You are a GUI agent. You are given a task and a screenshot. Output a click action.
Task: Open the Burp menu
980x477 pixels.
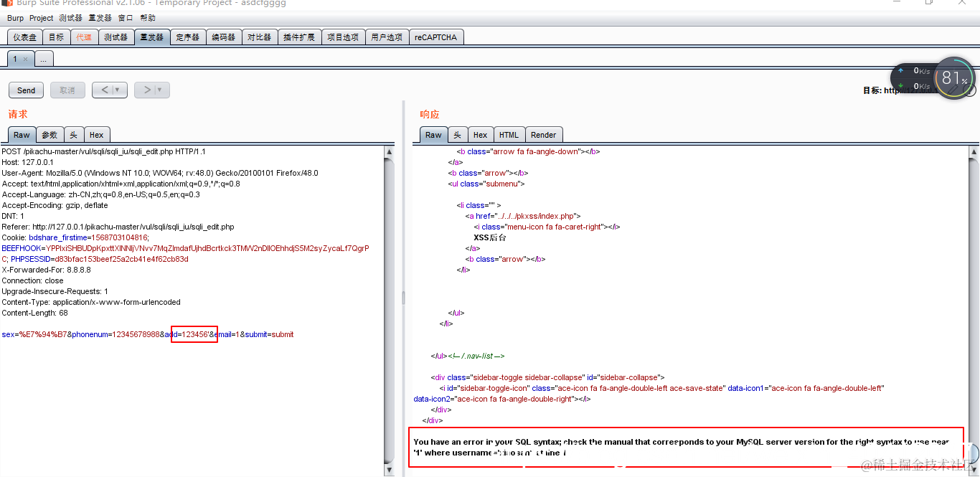(15, 18)
